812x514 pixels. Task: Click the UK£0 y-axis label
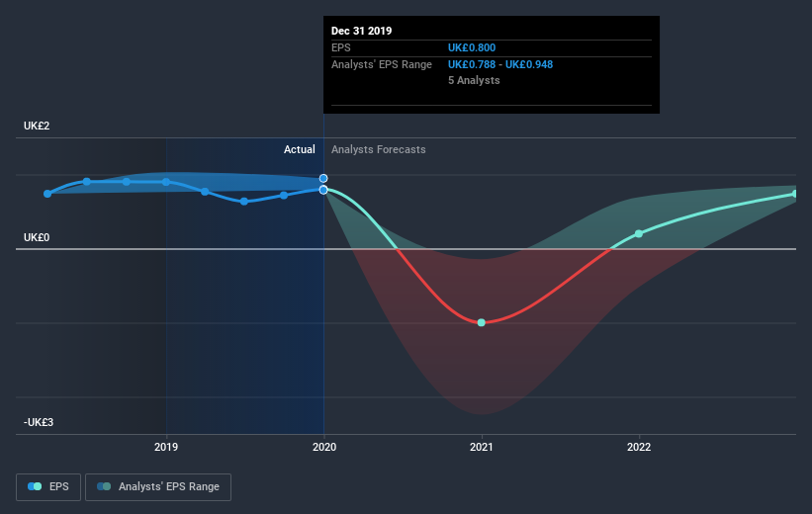pyautogui.click(x=37, y=237)
